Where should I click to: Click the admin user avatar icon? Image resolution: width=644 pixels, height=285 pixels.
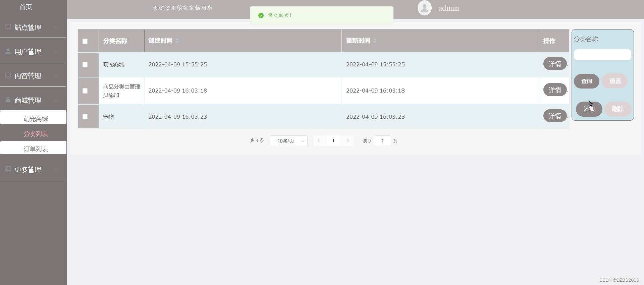[424, 8]
